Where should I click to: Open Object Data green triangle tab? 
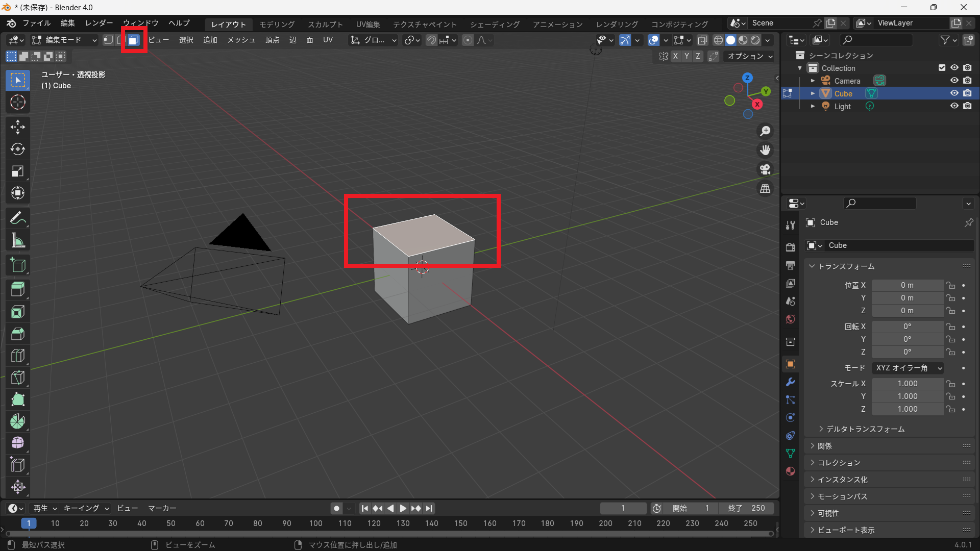coord(791,453)
